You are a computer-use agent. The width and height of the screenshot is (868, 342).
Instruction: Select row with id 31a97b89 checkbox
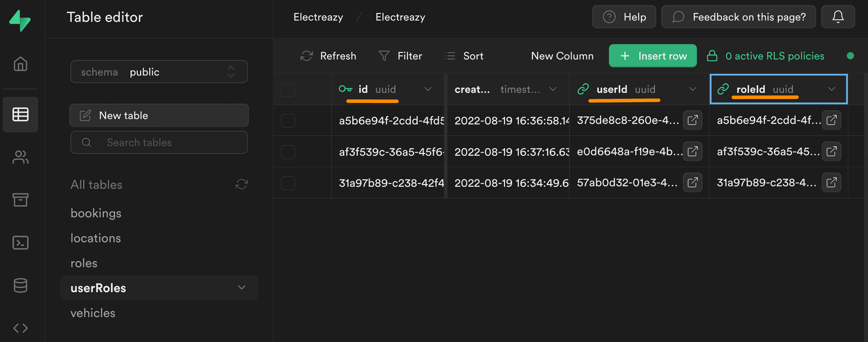point(288,183)
